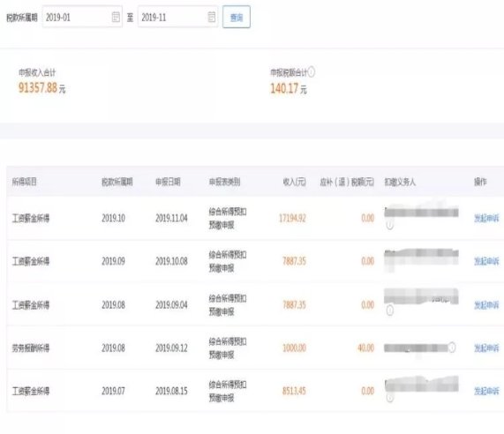Click the 收入(元) column header

[294, 182]
